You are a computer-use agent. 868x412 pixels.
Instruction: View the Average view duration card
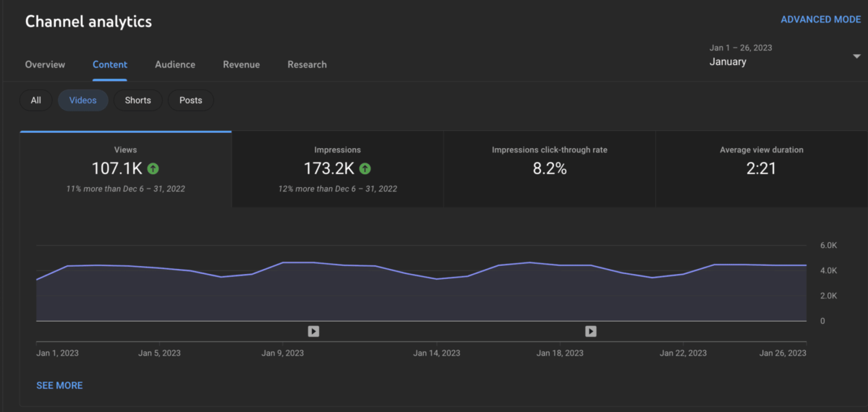tap(761, 169)
